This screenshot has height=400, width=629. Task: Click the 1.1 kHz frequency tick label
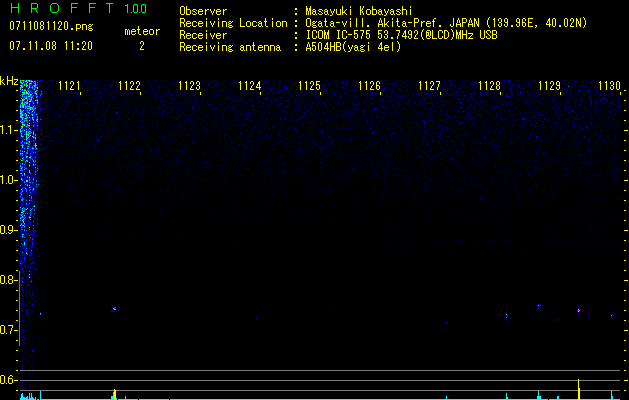pos(9,130)
